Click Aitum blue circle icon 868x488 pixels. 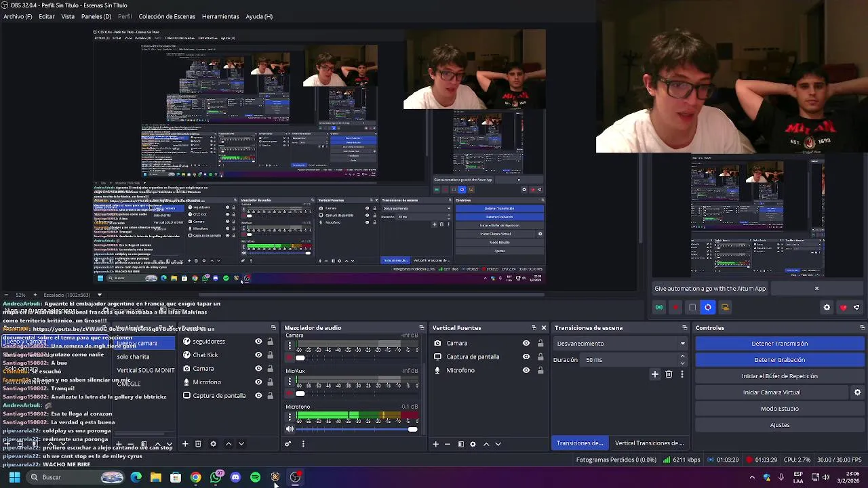pos(708,307)
